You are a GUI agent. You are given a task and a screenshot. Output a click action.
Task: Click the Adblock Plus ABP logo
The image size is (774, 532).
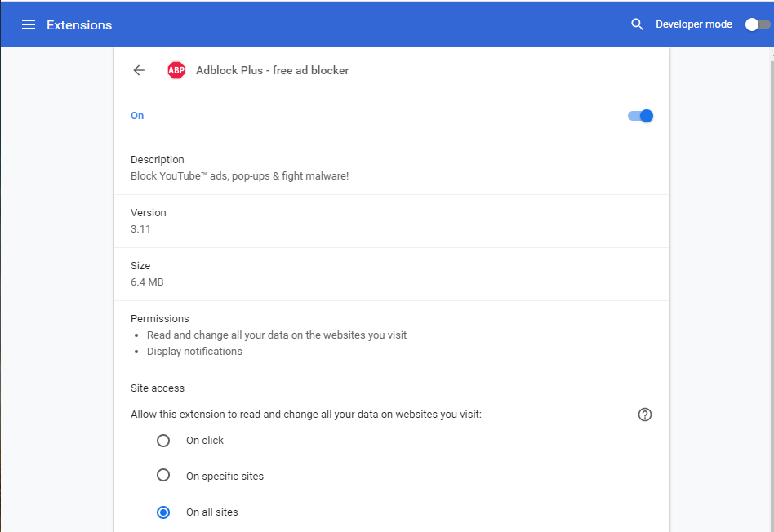[176, 70]
